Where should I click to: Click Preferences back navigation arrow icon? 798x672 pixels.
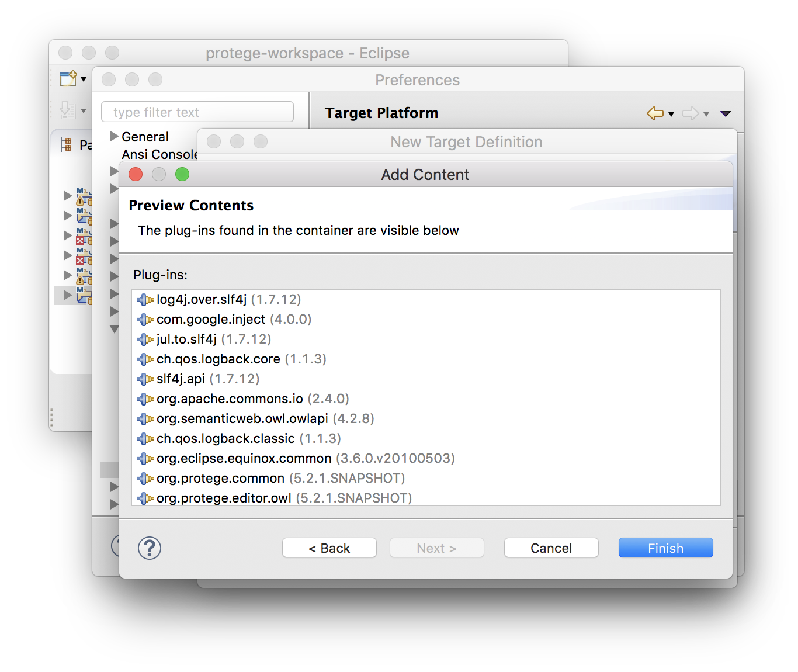pyautogui.click(x=655, y=113)
